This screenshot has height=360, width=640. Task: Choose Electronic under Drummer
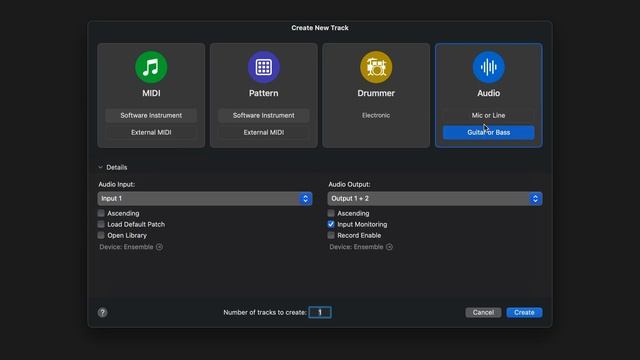pos(376,116)
